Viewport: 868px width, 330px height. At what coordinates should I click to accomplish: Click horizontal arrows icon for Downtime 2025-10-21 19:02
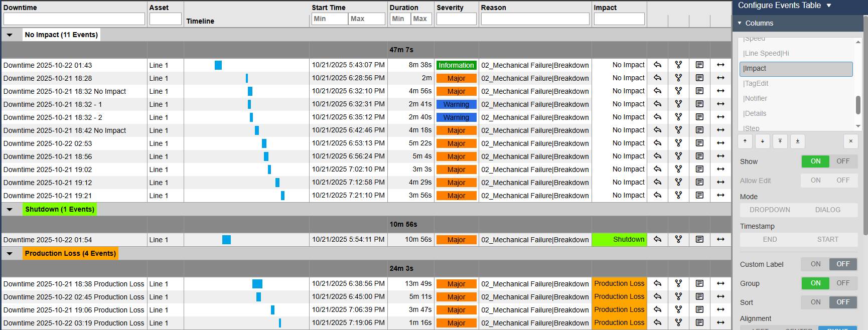click(x=720, y=169)
